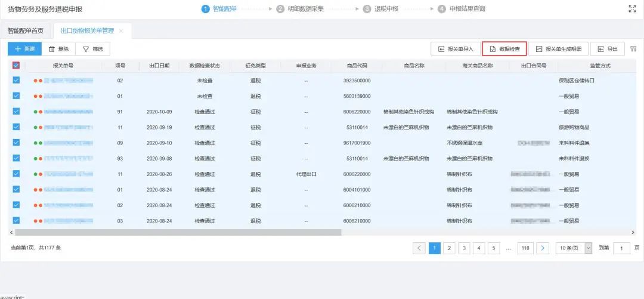Image resolution: width=644 pixels, height=299 pixels.
Task: Click the 保税区仓储转口 cell
Action: pos(576,81)
